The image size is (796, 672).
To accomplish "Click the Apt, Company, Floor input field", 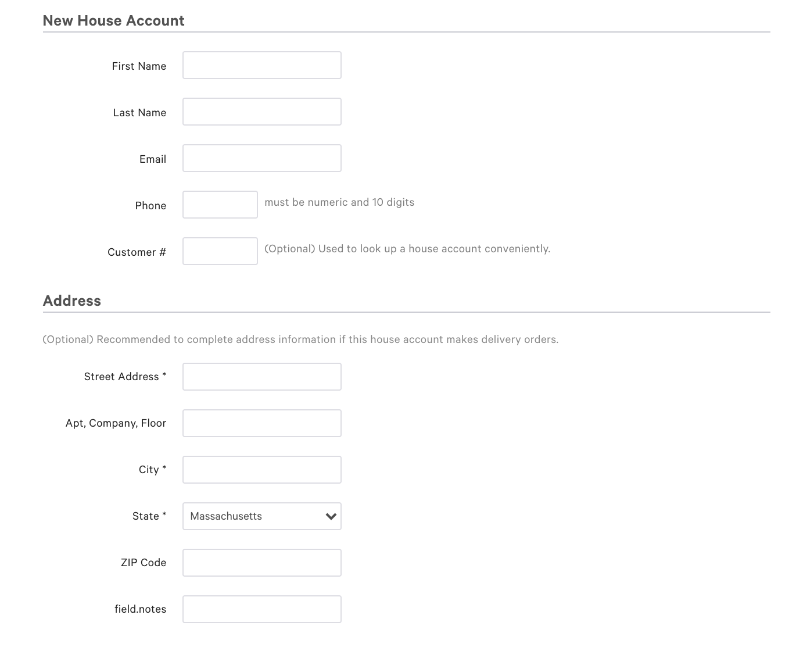I will point(261,423).
